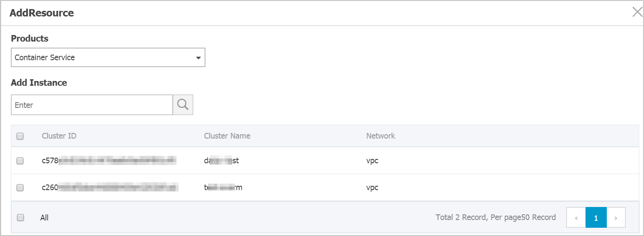Click the vpc network cell in first row
The width and height of the screenshot is (644, 236).
pyautogui.click(x=372, y=161)
